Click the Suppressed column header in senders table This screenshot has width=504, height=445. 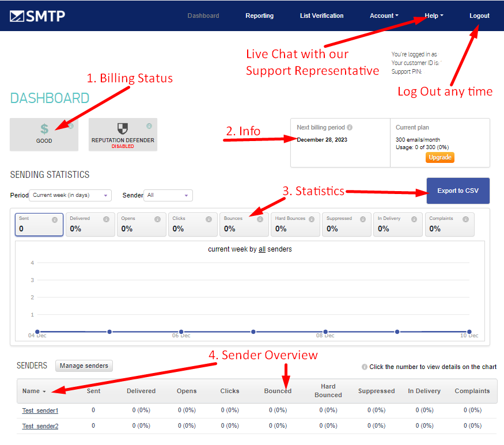tap(376, 391)
